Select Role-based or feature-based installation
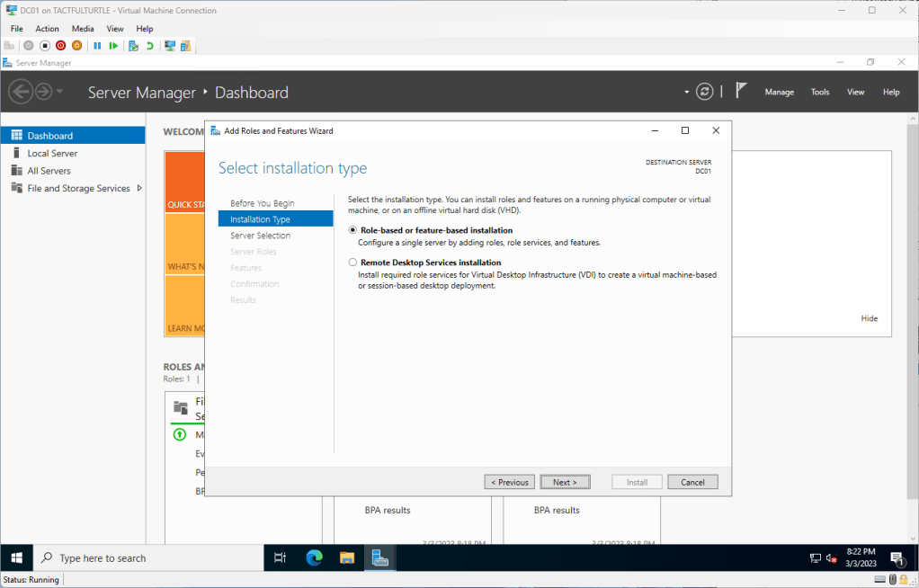The height and width of the screenshot is (588, 919). 352,231
